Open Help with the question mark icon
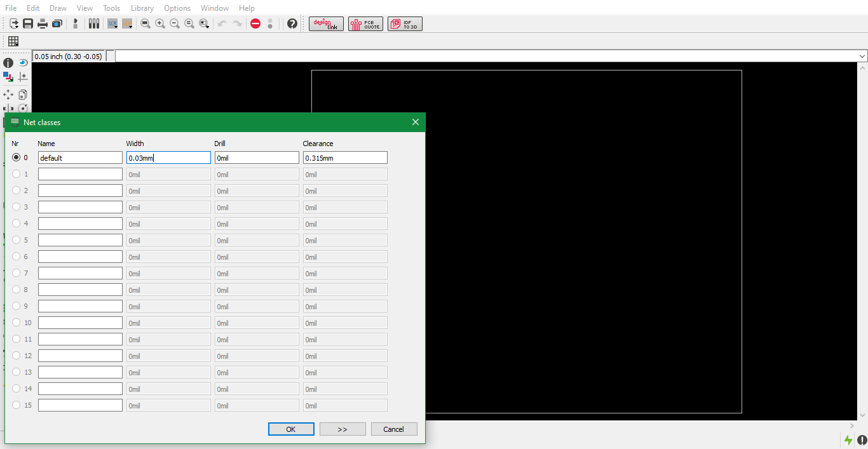 tap(292, 23)
